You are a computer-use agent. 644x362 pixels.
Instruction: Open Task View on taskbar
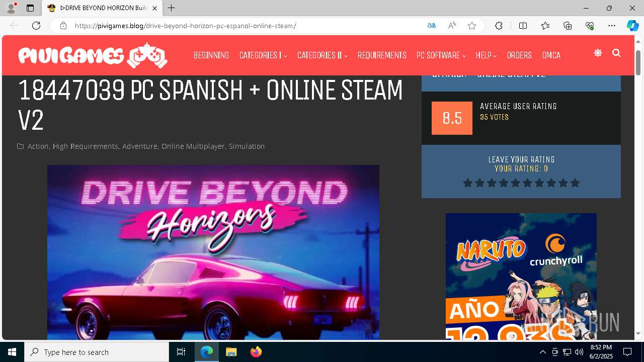181,352
